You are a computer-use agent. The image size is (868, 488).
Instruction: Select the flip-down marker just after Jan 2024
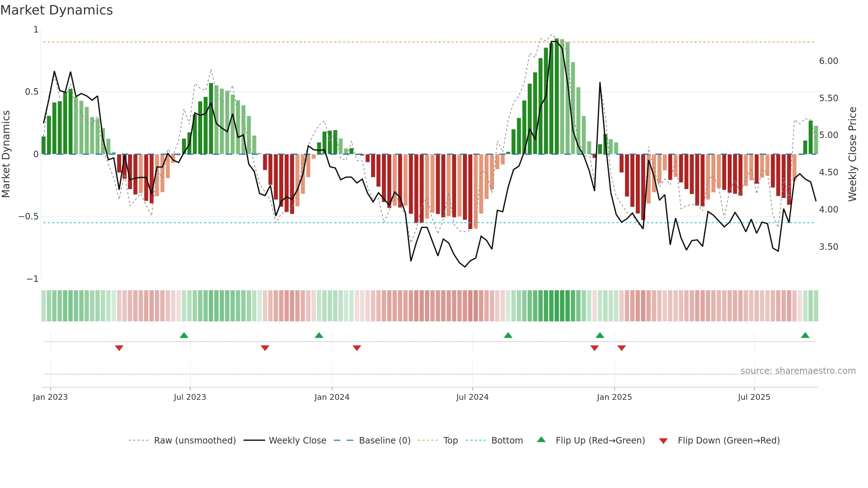coord(357,348)
